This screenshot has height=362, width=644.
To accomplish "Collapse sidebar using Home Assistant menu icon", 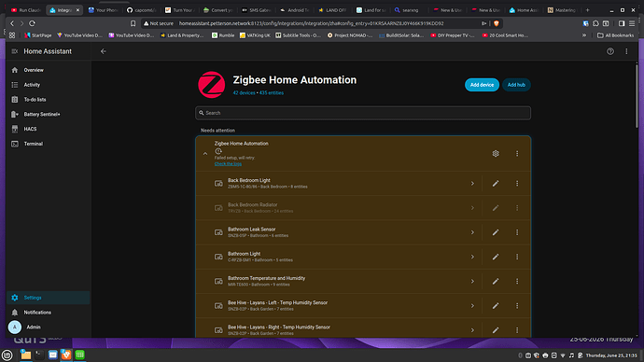I will point(15,51).
